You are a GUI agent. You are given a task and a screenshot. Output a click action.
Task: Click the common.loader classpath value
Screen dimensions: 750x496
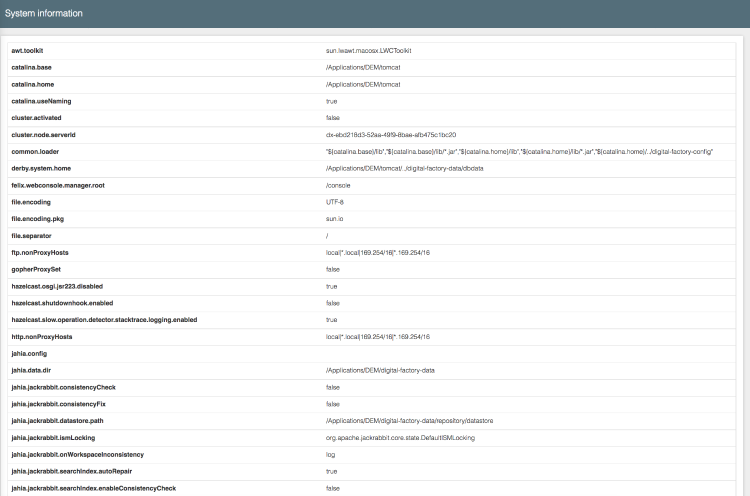(x=519, y=152)
